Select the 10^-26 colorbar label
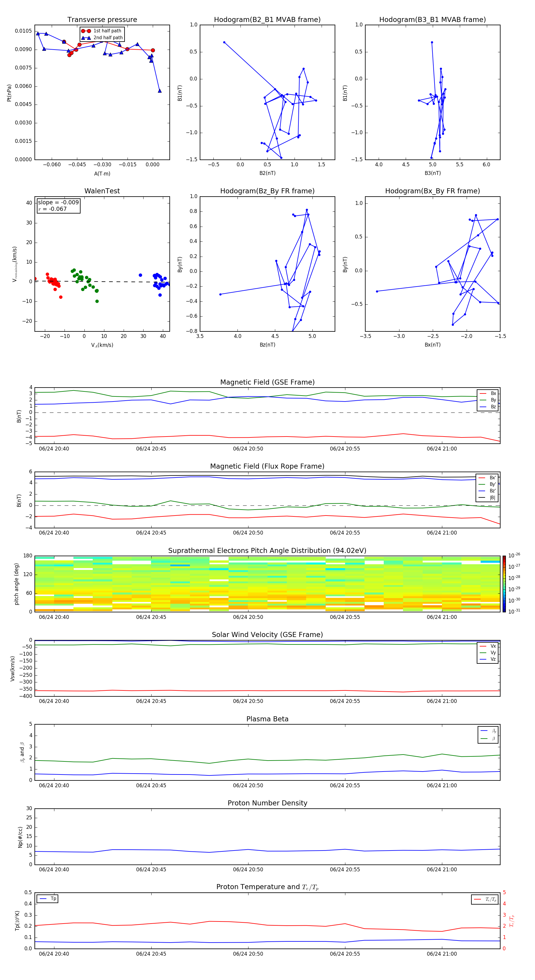This screenshot has height=980, width=535. point(514,555)
